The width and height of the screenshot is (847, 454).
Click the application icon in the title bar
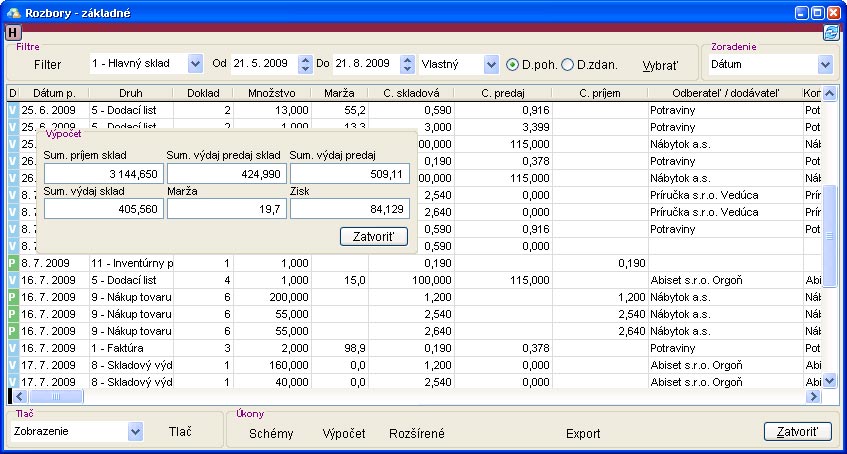[12, 13]
